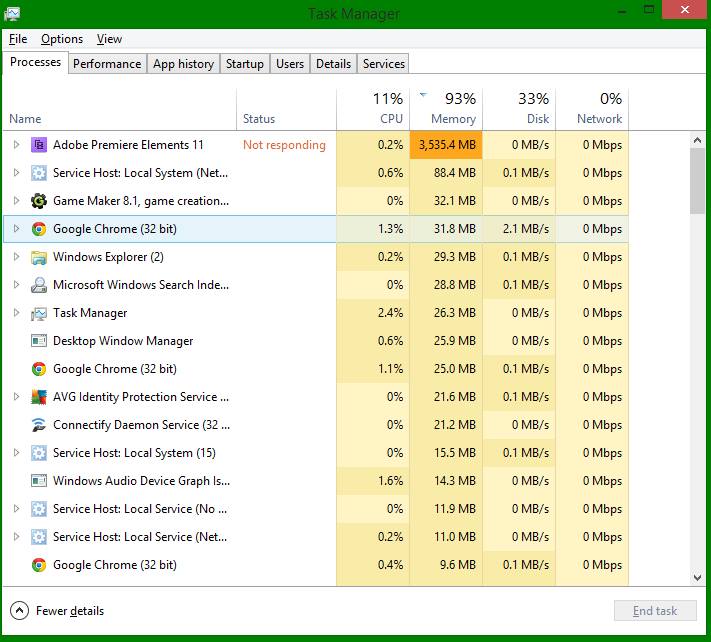Screen dimensions: 711x642
Task: Click the Service Host: Local System (Net... icon
Action: coord(39,173)
